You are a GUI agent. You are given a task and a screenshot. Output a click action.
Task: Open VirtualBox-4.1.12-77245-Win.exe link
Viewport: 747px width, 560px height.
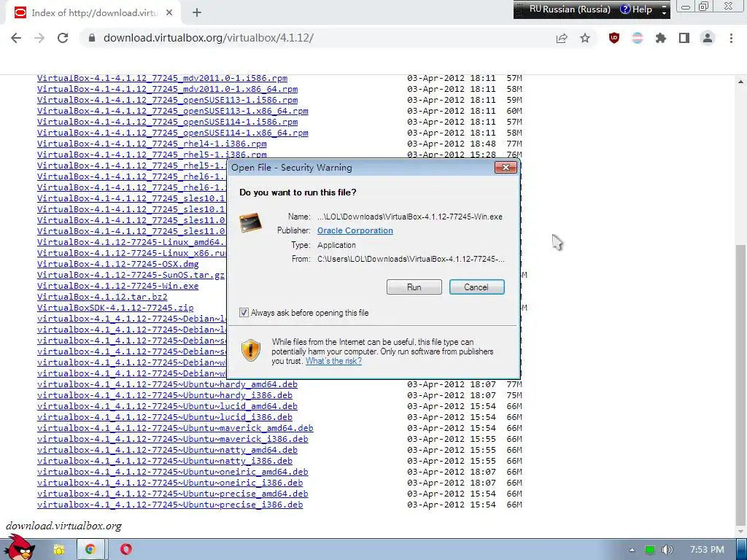tap(117, 286)
